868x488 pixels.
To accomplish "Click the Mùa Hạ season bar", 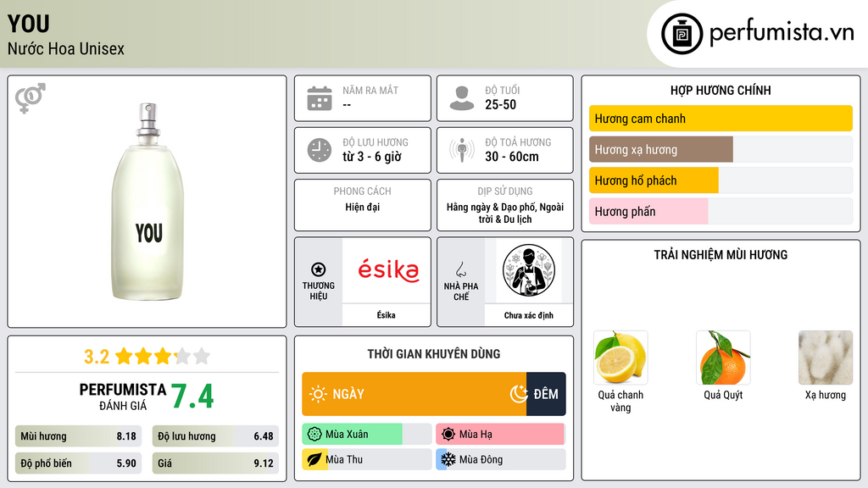I will click(501, 435).
